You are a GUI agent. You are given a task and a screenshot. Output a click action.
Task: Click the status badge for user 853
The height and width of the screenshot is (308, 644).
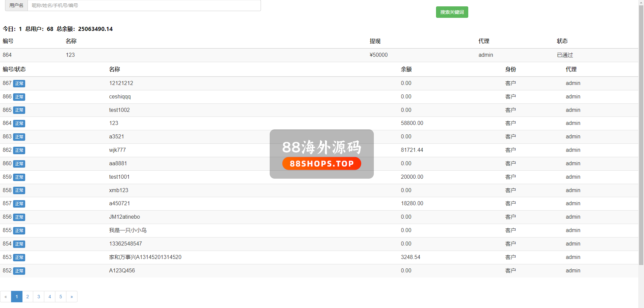click(x=19, y=258)
